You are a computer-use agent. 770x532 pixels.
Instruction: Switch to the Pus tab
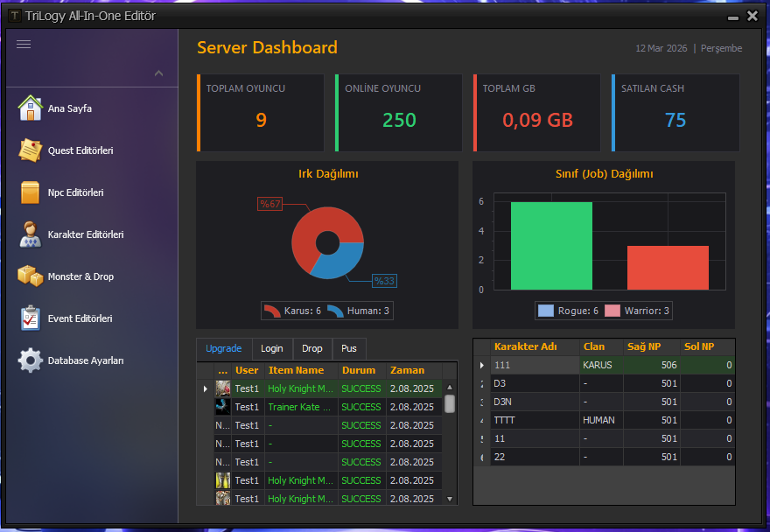click(349, 348)
